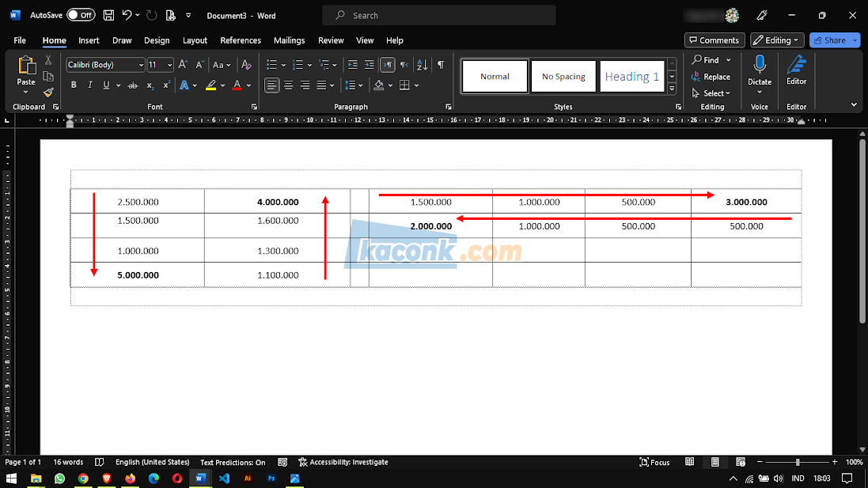
Task: Open Visual Studio Code from taskbar
Action: (x=224, y=478)
